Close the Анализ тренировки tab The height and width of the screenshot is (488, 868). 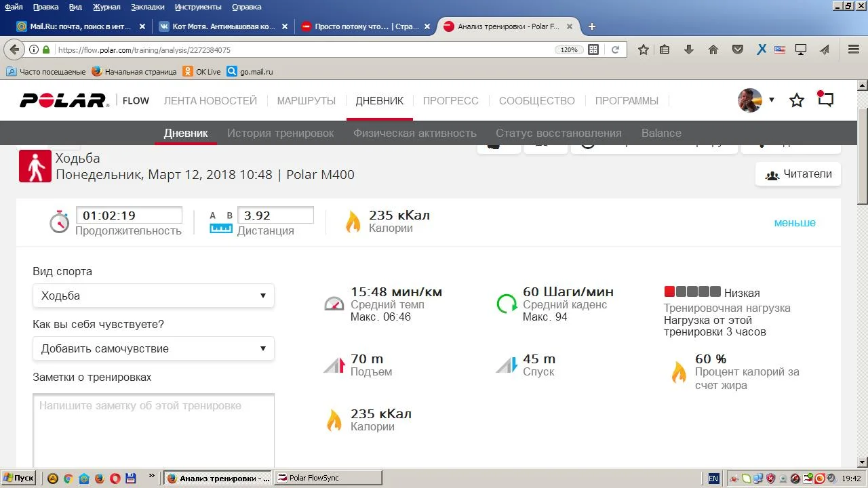tap(570, 26)
